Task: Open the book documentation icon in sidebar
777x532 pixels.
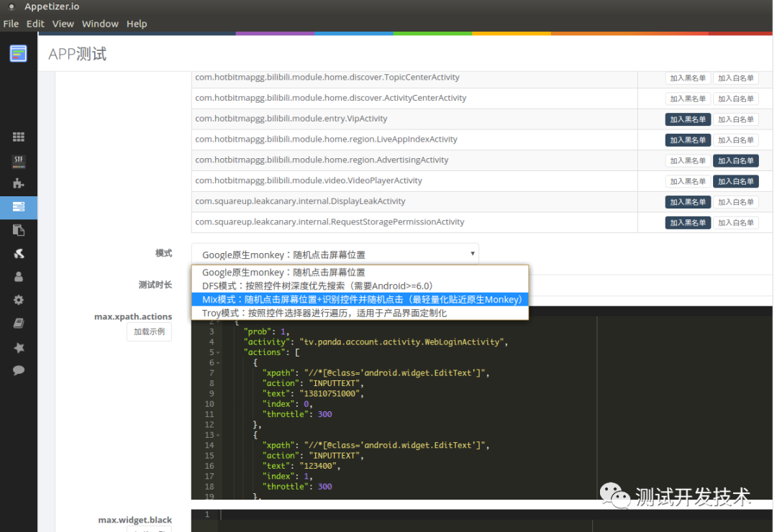Action: [x=18, y=324]
